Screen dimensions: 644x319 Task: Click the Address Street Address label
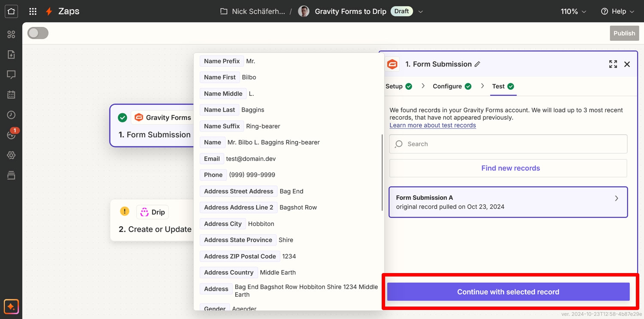pyautogui.click(x=239, y=191)
